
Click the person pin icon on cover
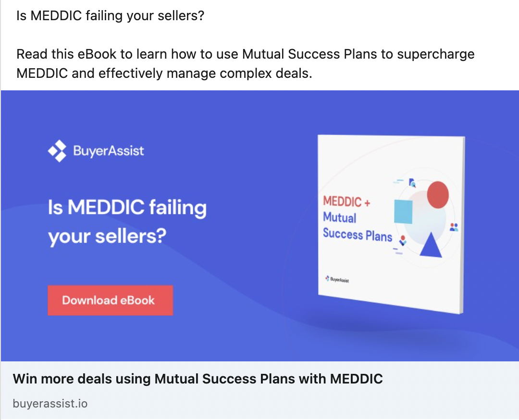[403, 240]
